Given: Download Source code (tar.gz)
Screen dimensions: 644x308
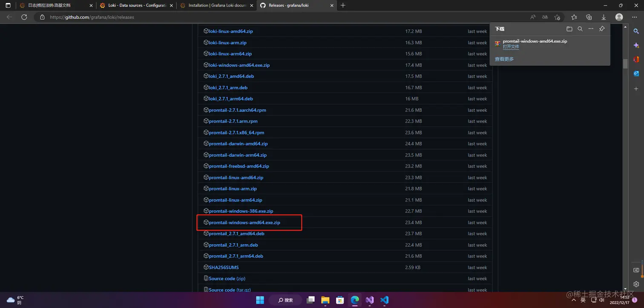Looking at the screenshot, I should pos(230,290).
